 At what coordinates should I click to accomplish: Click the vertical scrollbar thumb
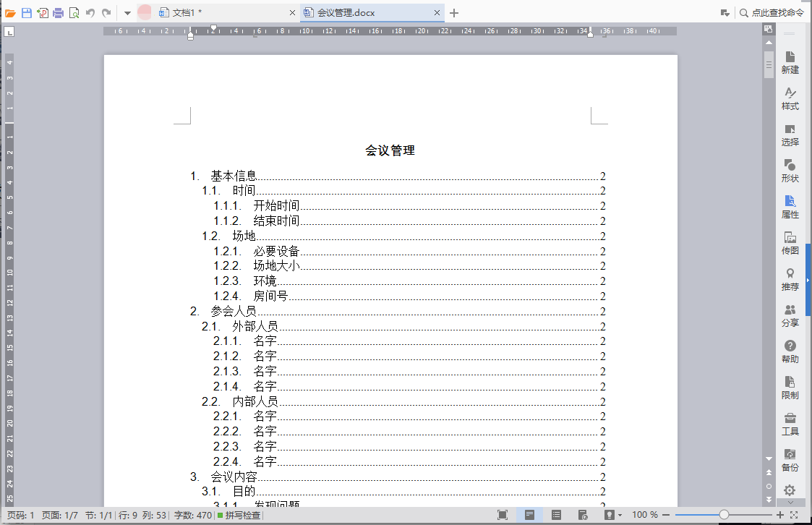click(769, 64)
